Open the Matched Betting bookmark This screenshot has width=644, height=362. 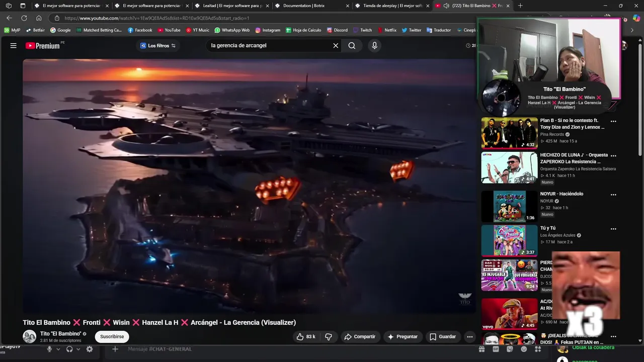click(x=99, y=30)
